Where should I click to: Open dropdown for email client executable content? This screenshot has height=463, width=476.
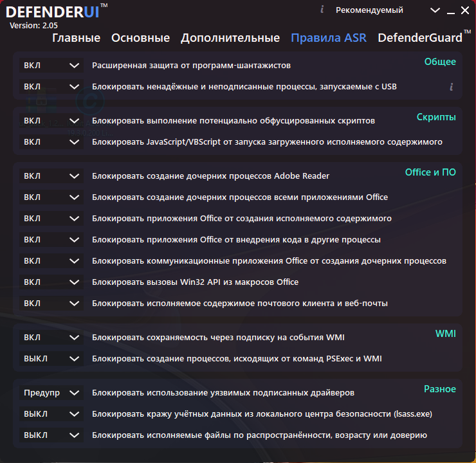(x=51, y=304)
